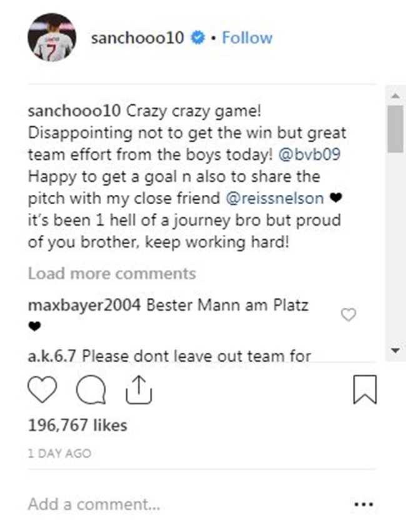Viewport: 406px width, 532px height.
Task: Click the 1 DAY AGO timestamp
Action: pos(59,454)
